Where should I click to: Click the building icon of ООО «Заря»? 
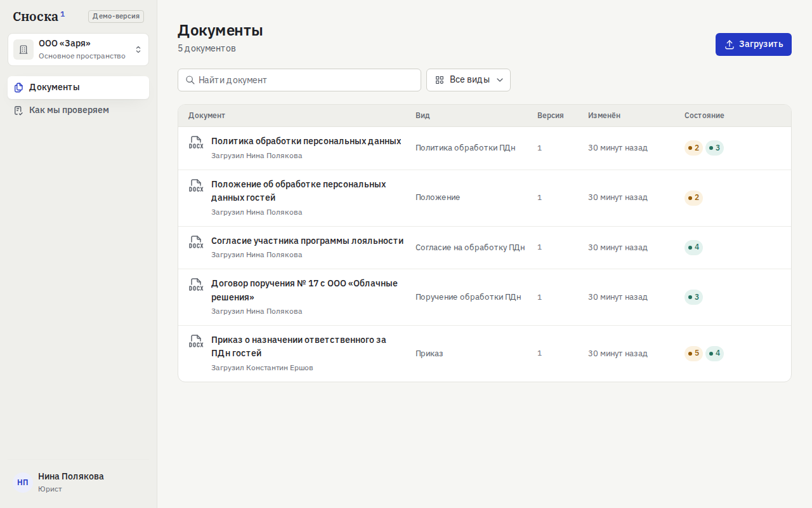click(23, 50)
